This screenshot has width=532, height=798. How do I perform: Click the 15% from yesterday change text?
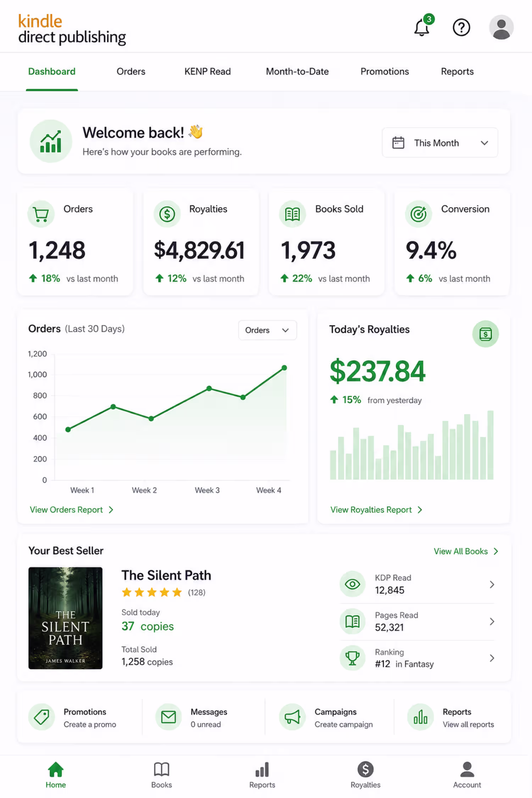(376, 400)
